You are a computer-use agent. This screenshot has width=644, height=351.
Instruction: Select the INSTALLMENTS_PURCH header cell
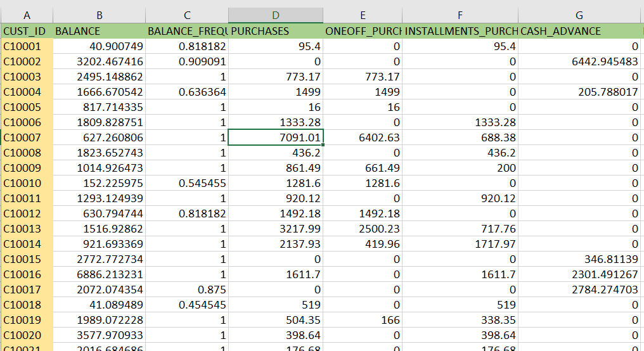460,31
